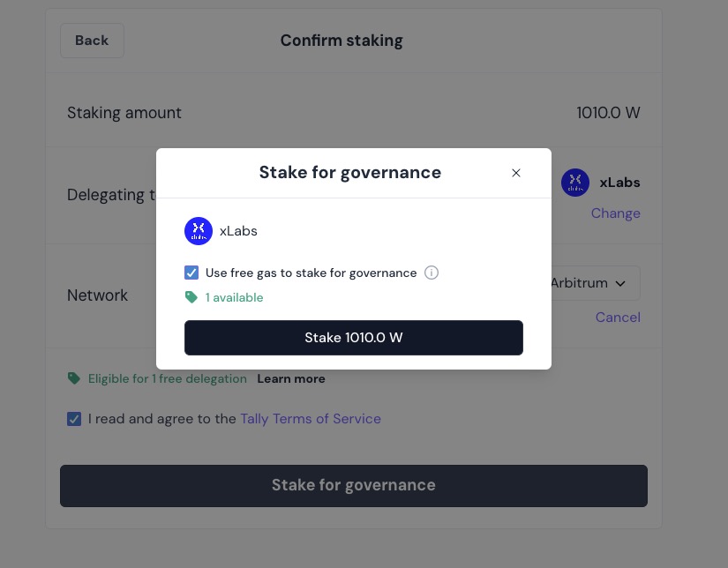Click the chevron arrow next to Arbitrum
This screenshot has width=728, height=568.
tap(620, 283)
